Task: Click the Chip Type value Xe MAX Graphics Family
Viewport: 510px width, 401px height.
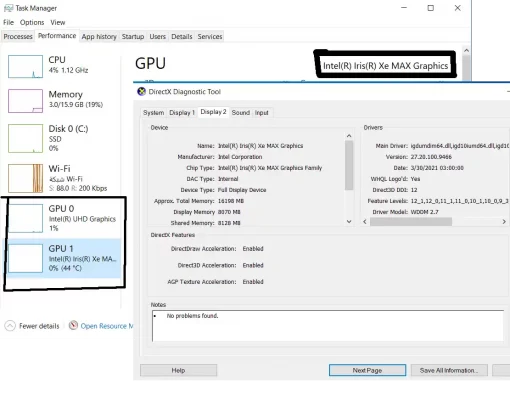Action: click(x=270, y=168)
